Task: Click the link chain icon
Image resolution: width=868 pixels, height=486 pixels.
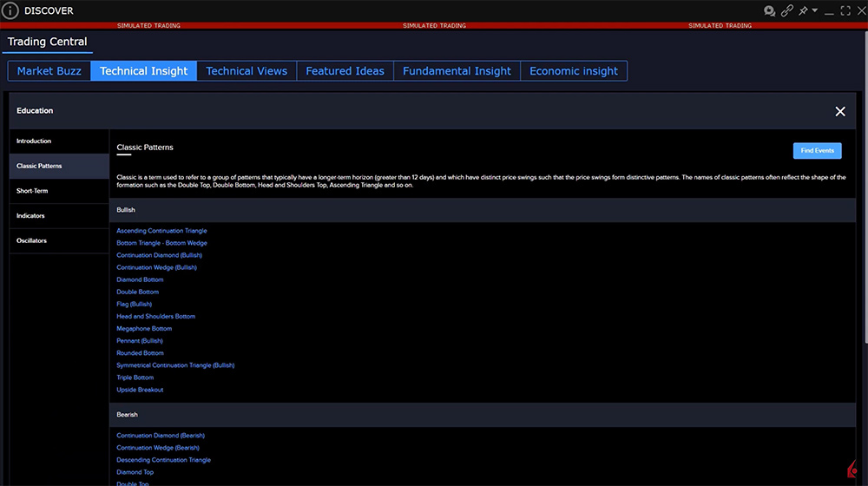Action: (x=786, y=10)
